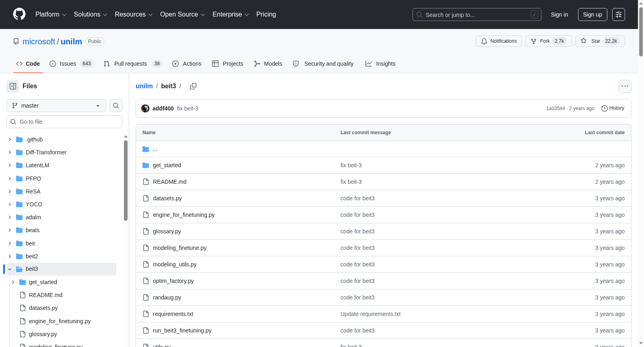644x347 pixels.
Task: Expand the get_started subfolder chevron in sidebar
Action: click(x=13, y=282)
